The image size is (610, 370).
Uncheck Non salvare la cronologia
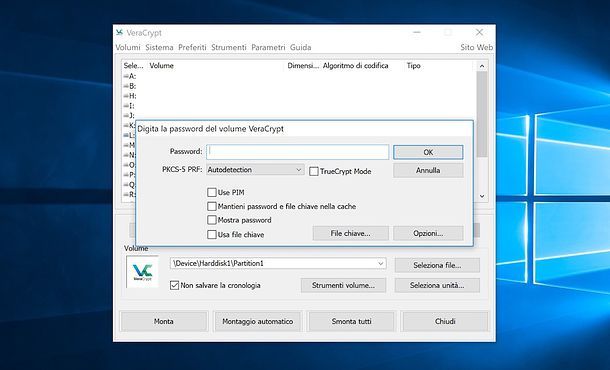coord(174,285)
